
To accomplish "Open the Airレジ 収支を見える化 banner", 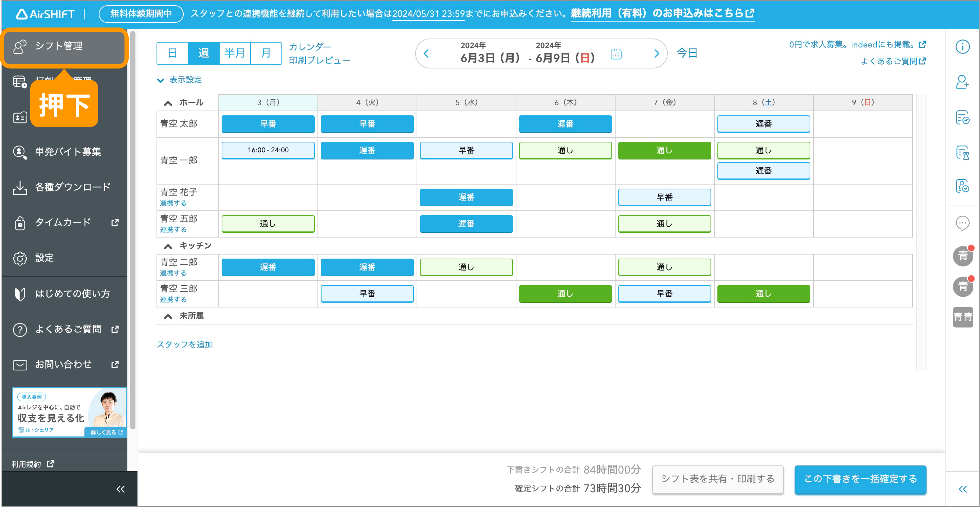I will (70, 413).
